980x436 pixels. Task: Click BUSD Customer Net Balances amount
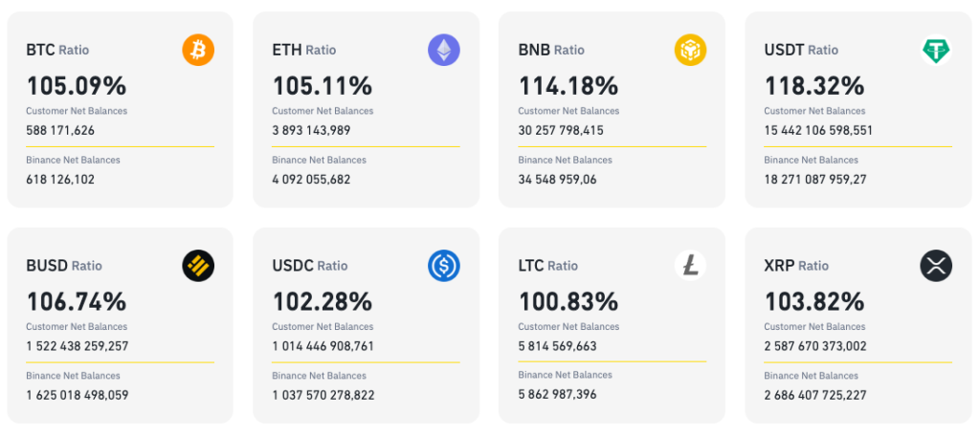78,346
